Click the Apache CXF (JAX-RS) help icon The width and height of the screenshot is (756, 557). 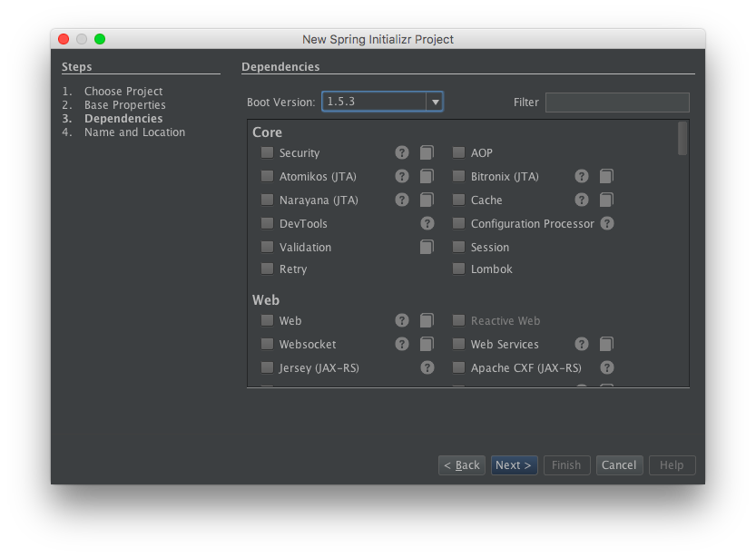[x=607, y=367]
